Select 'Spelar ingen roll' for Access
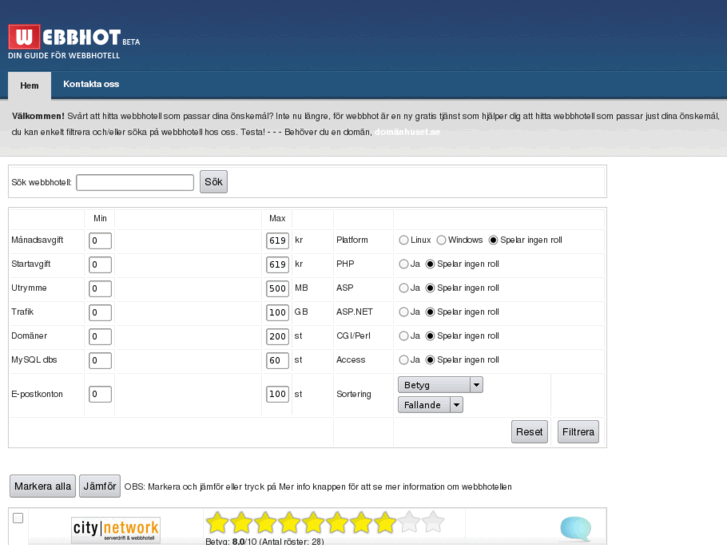The width and height of the screenshot is (727, 545). [430, 360]
